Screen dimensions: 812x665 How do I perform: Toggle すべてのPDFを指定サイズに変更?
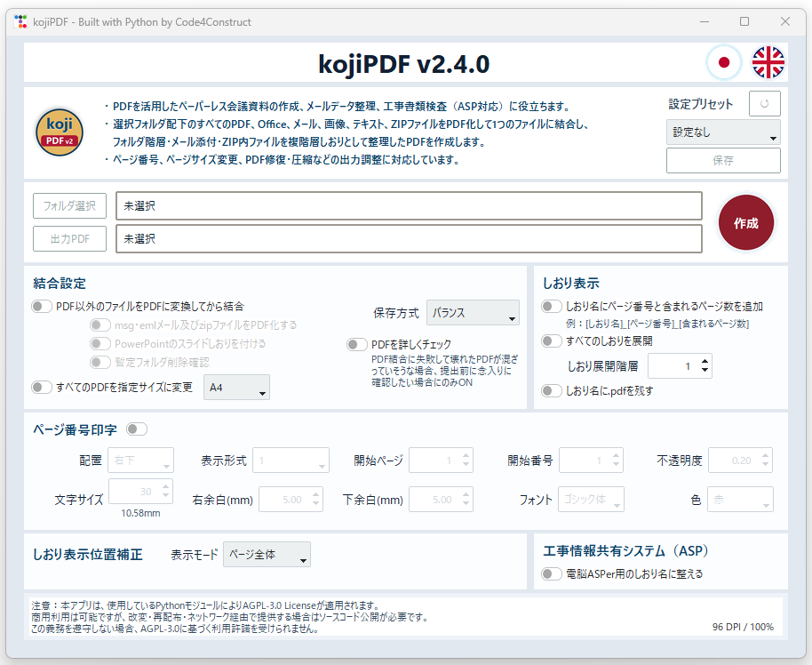[42, 388]
